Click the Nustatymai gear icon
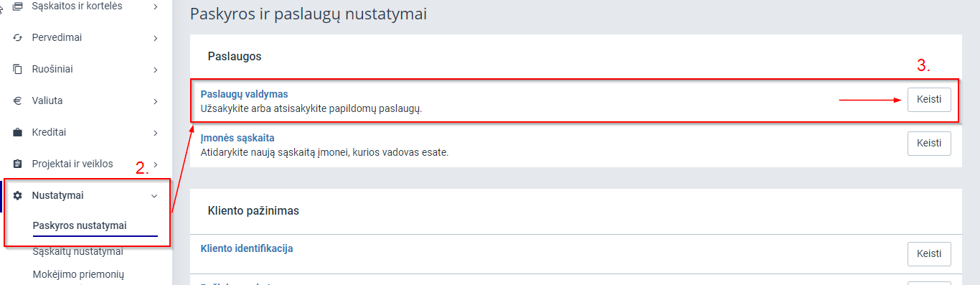Image resolution: width=980 pixels, height=285 pixels. point(18,195)
